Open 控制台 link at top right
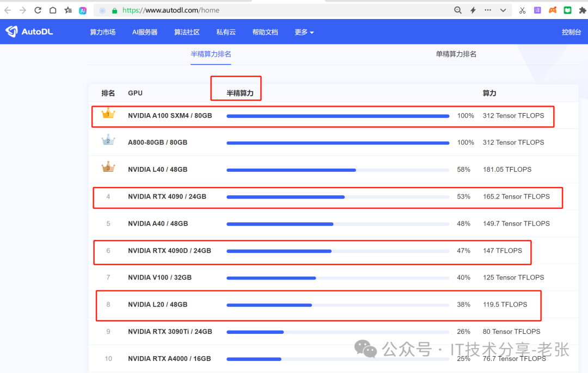 572,32
